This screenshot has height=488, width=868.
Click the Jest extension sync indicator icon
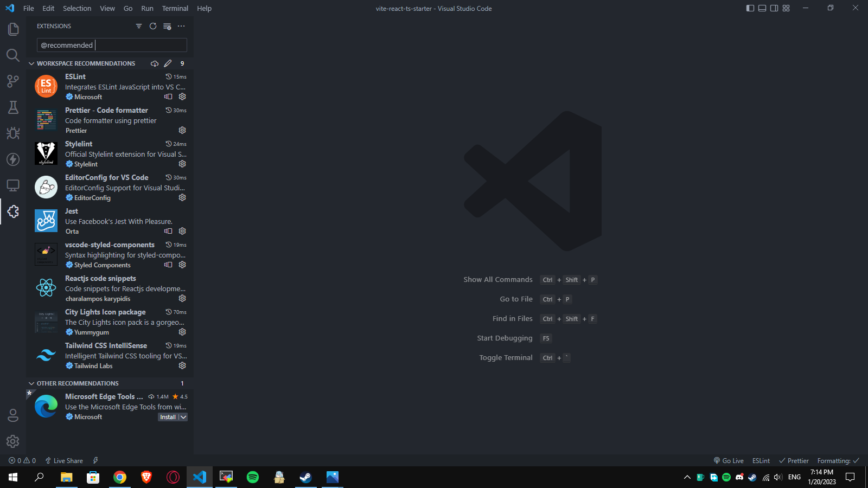coord(168,231)
